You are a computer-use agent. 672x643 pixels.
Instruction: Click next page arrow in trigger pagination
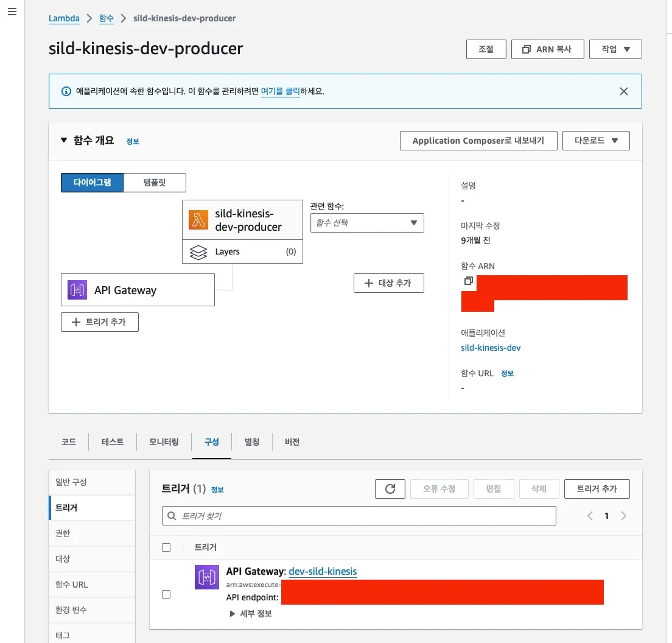pos(623,516)
